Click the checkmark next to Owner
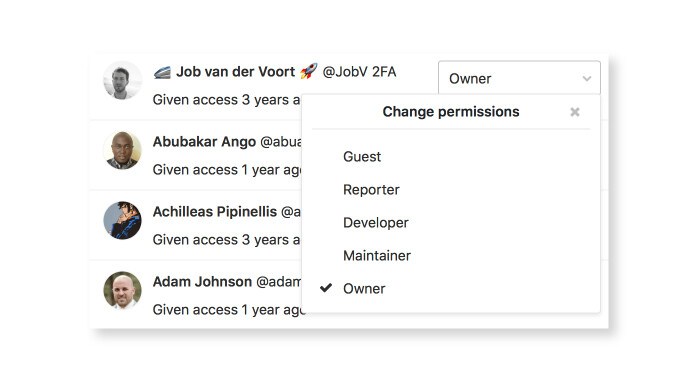The width and height of the screenshot is (698, 382). 326,288
